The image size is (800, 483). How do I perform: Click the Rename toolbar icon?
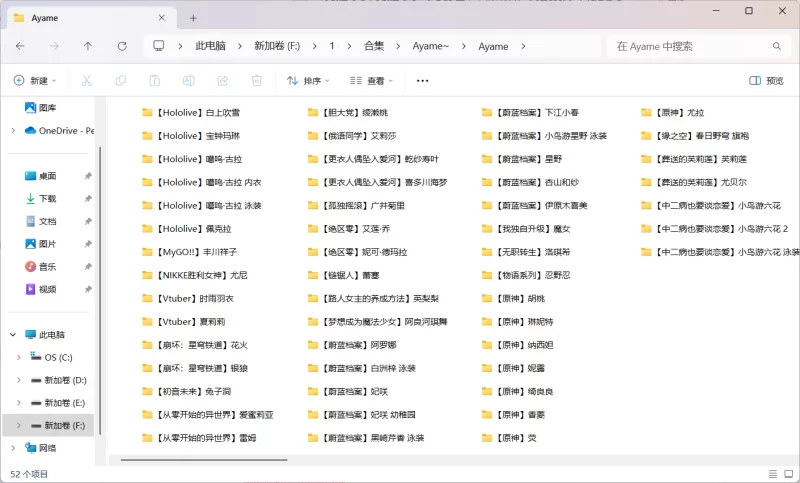(x=189, y=81)
